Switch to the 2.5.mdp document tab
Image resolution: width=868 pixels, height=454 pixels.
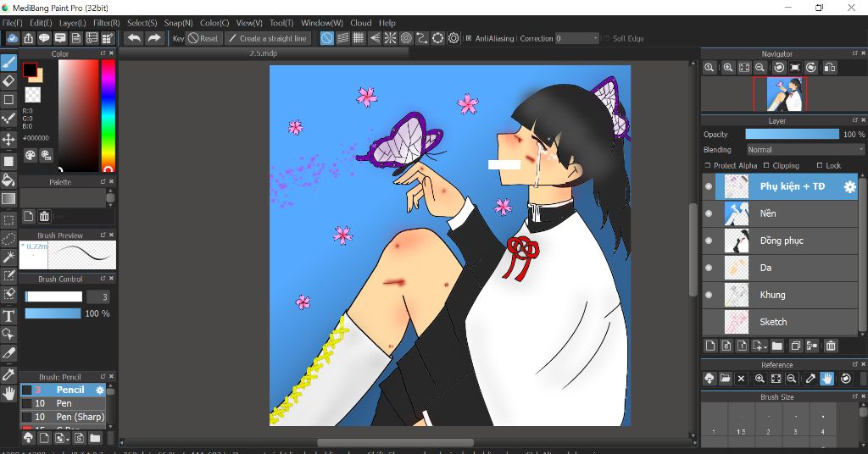tap(263, 53)
